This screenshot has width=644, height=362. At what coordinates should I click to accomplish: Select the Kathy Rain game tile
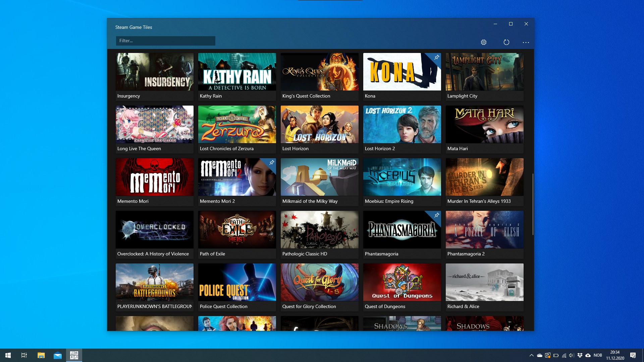[237, 72]
